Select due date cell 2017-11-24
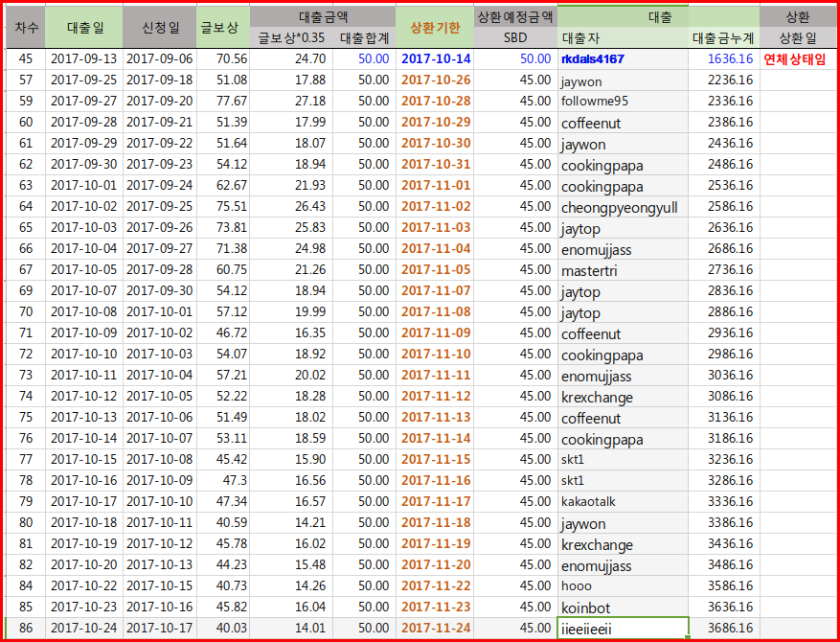 pyautogui.click(x=435, y=628)
